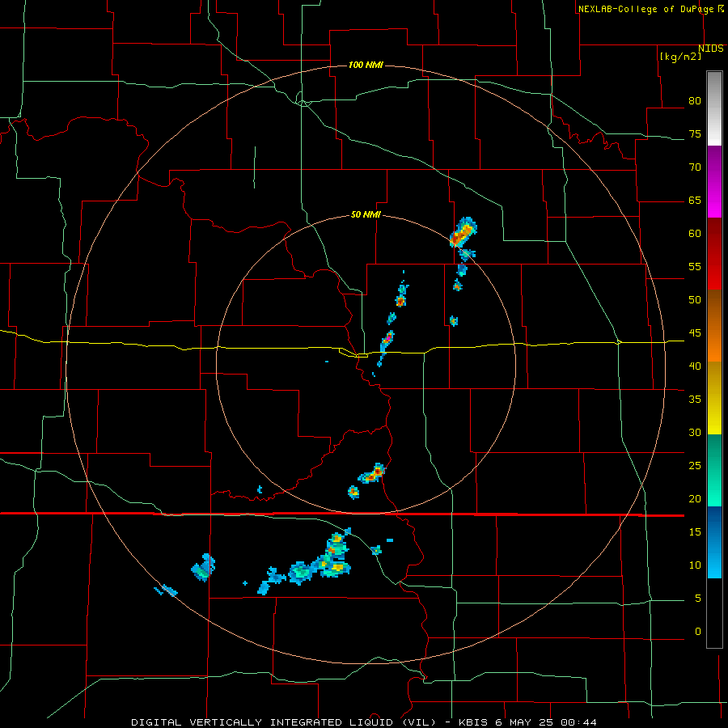Select the 55 value on VIL scale
This screenshot has height=728, width=728.
click(x=695, y=266)
